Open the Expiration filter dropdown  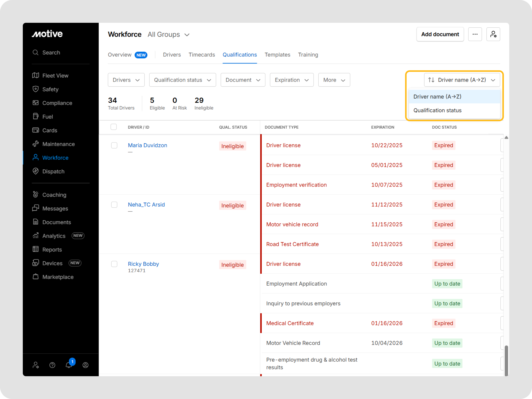(x=291, y=80)
